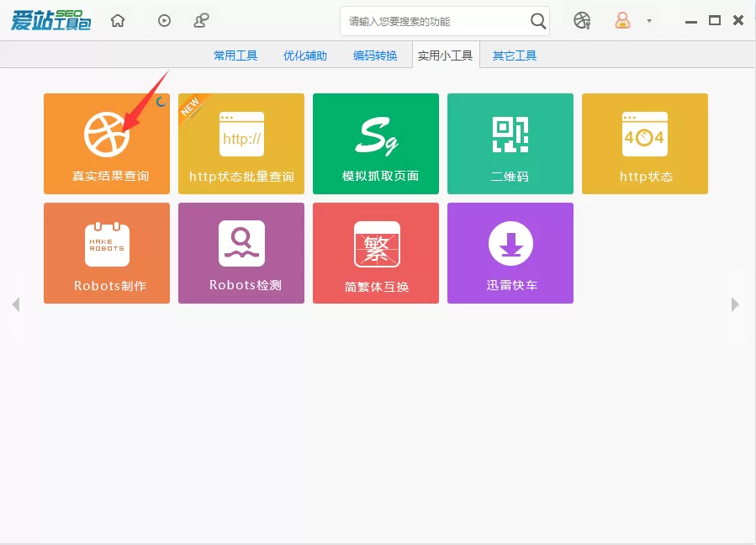Click the search magnifier icon

tap(538, 21)
